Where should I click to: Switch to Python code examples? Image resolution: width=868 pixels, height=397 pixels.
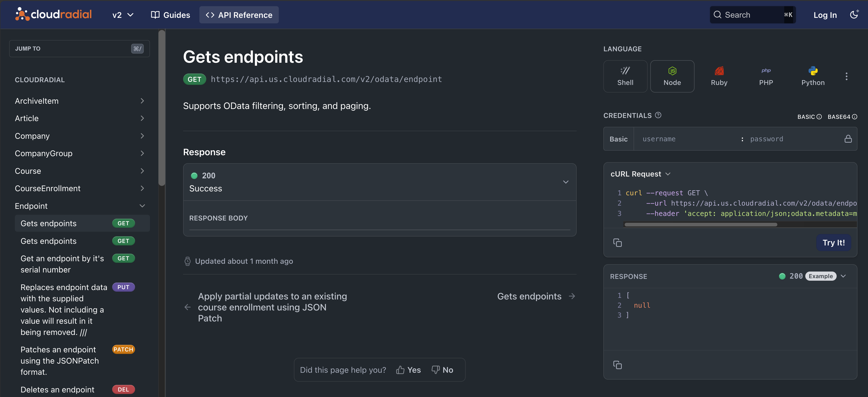click(x=813, y=76)
